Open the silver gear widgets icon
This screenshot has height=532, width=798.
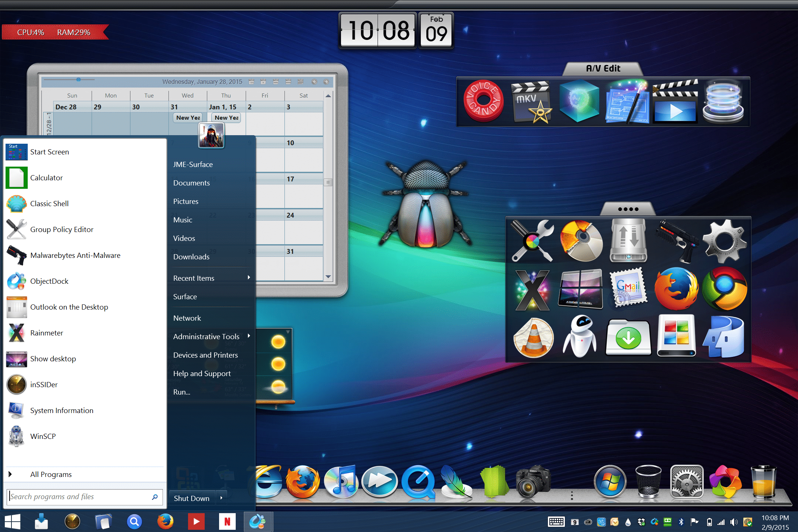[x=724, y=241]
